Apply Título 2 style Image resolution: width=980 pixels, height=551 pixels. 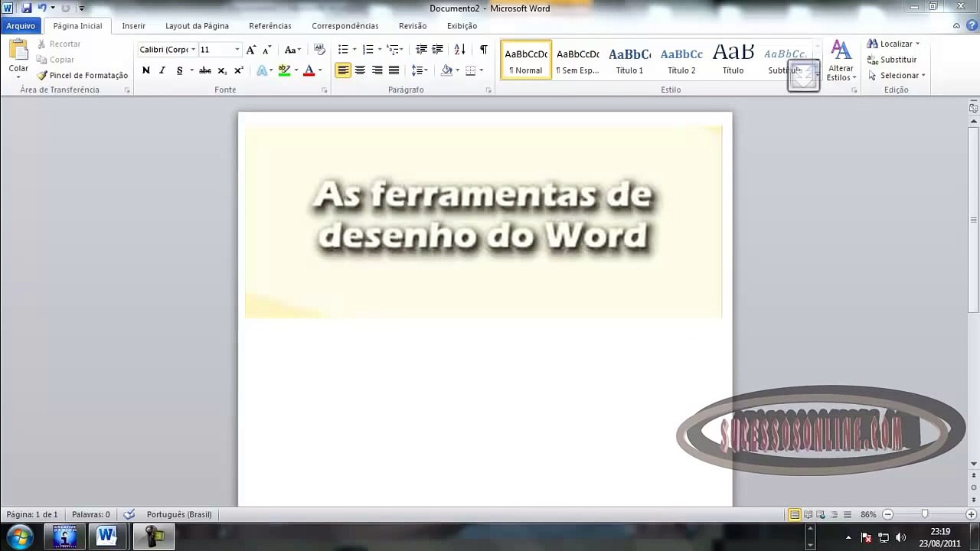(x=681, y=60)
